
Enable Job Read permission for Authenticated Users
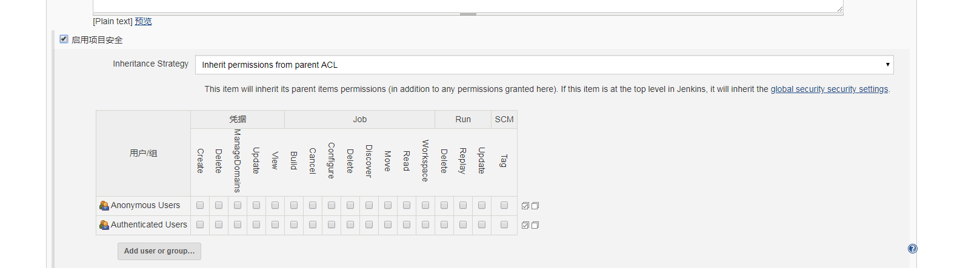click(407, 224)
